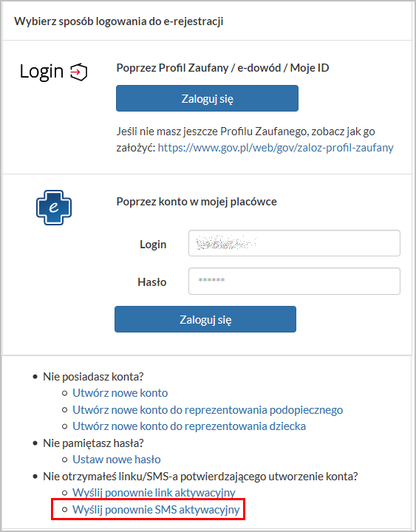Click the "Login" logo wordmark
Viewport: 416px width, 532px height.
[41, 72]
